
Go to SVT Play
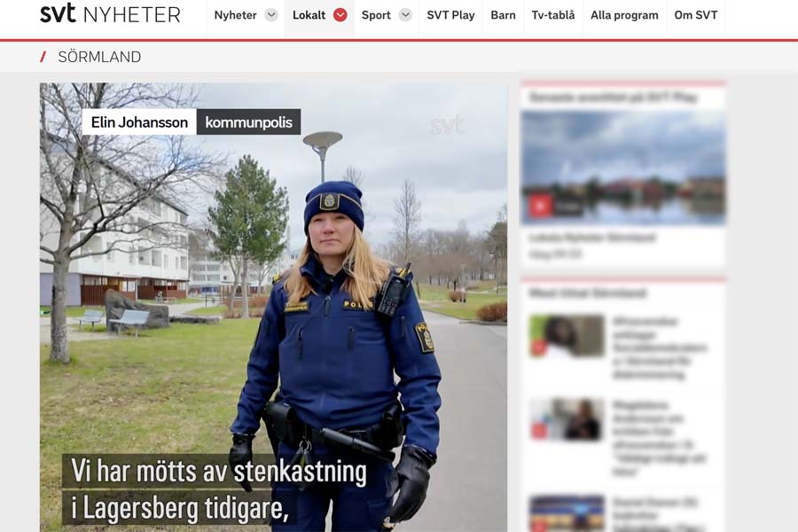tap(450, 15)
